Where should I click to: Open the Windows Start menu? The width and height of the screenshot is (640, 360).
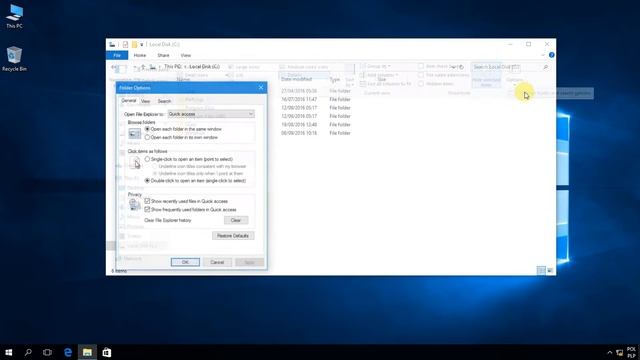[9, 352]
